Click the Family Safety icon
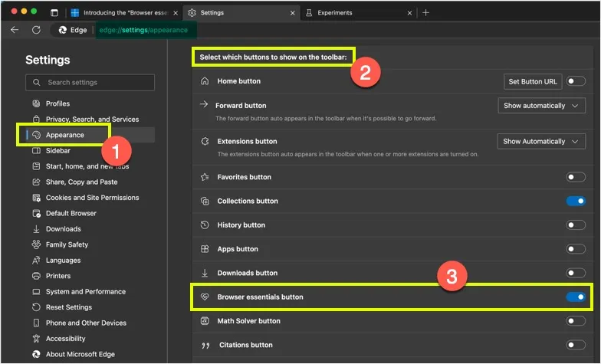This screenshot has width=601, height=364. (x=36, y=244)
